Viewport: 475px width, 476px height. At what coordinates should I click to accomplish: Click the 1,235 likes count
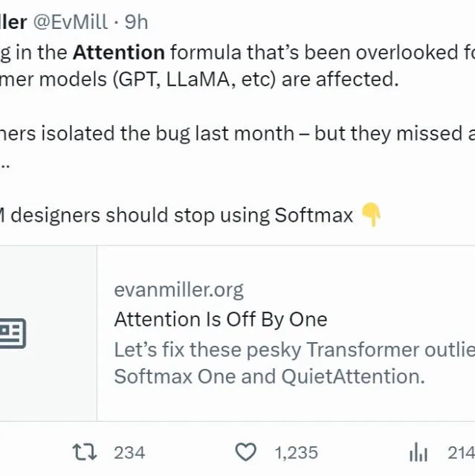tap(296, 452)
